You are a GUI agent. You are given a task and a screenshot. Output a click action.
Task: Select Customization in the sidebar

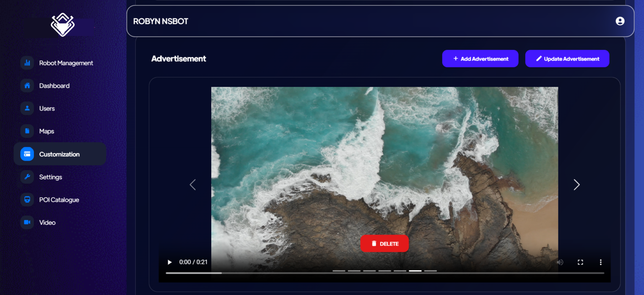click(x=60, y=154)
